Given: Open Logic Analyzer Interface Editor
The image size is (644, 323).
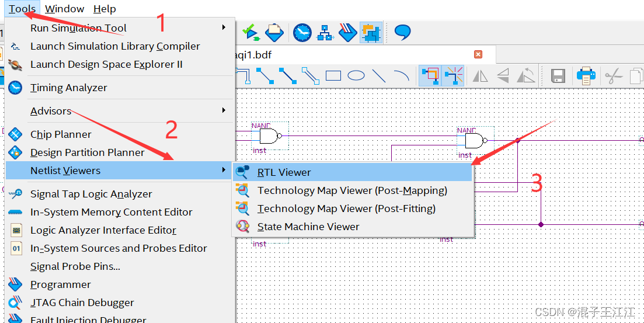Looking at the screenshot, I should click(x=120, y=230).
